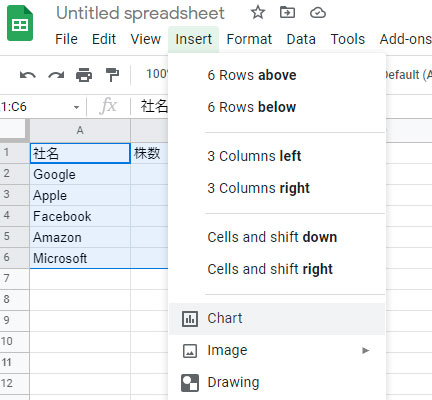Select the row 8 header
Image resolution: width=432 pixels, height=400 pixels.
(x=14, y=300)
